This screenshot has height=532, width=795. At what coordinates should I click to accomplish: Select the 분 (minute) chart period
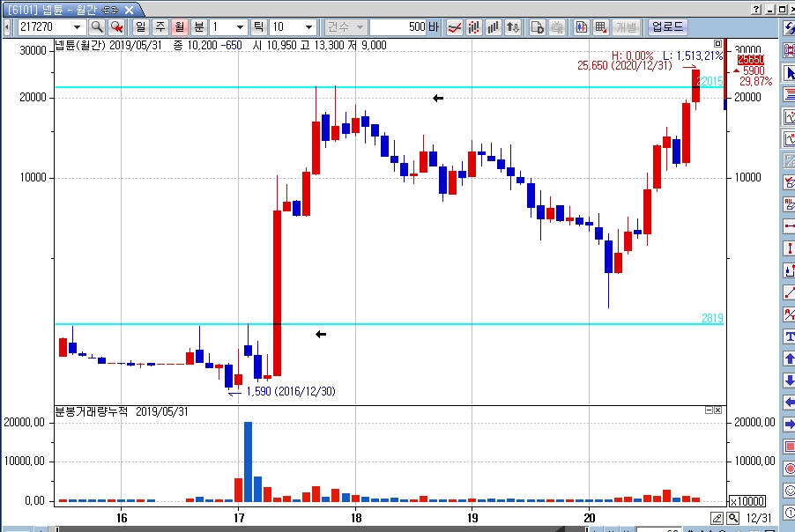199,27
